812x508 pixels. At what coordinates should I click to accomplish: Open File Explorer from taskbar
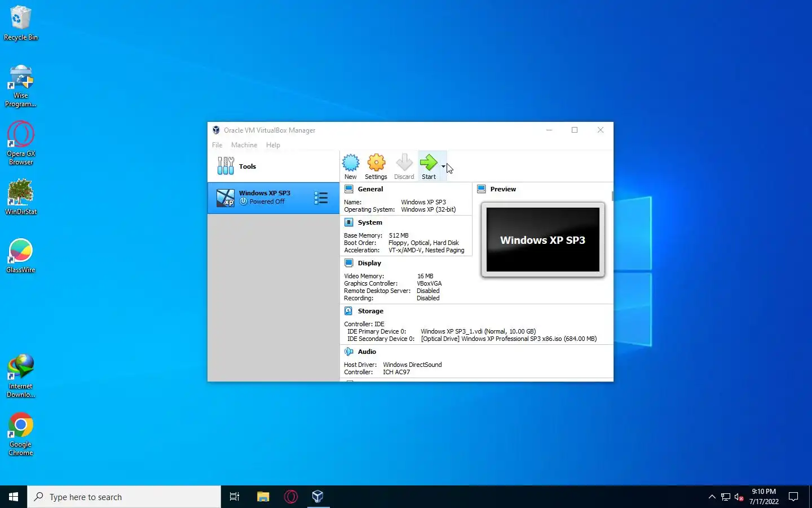[x=263, y=497]
